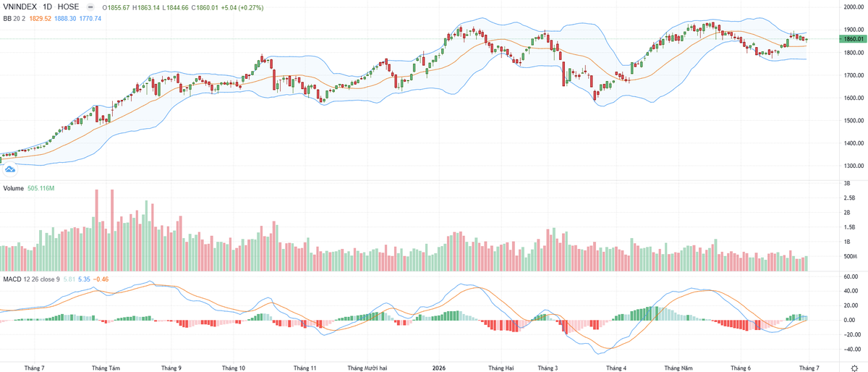Click the 2000.00 price axis label
This screenshot has height=372, width=868.
854,7
